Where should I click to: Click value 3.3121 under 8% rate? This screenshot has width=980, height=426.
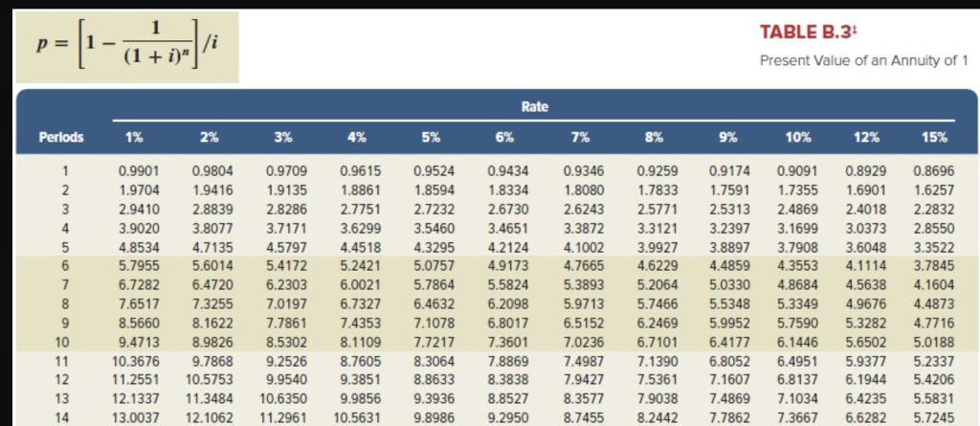(657, 227)
